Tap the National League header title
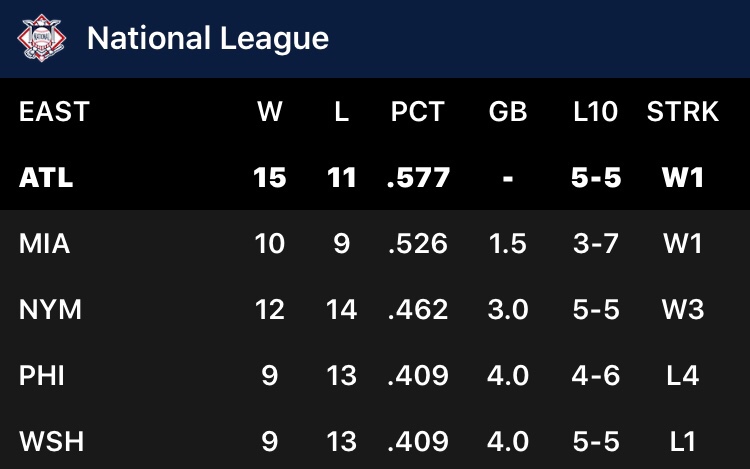The width and height of the screenshot is (750, 469). coord(207,39)
